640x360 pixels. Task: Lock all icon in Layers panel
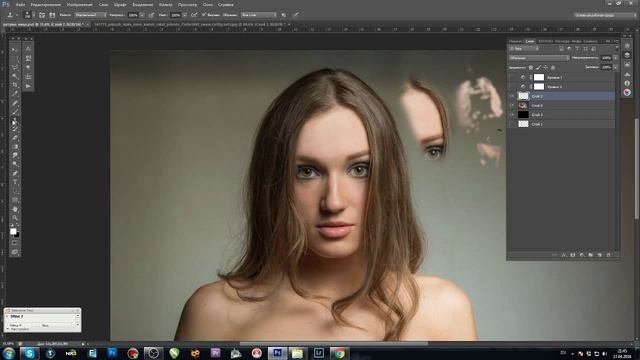pyautogui.click(x=553, y=67)
